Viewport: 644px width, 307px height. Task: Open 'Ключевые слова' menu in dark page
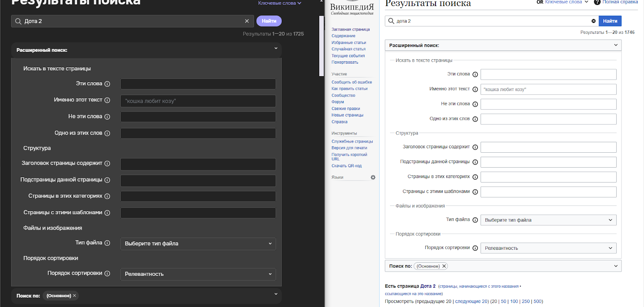click(279, 3)
